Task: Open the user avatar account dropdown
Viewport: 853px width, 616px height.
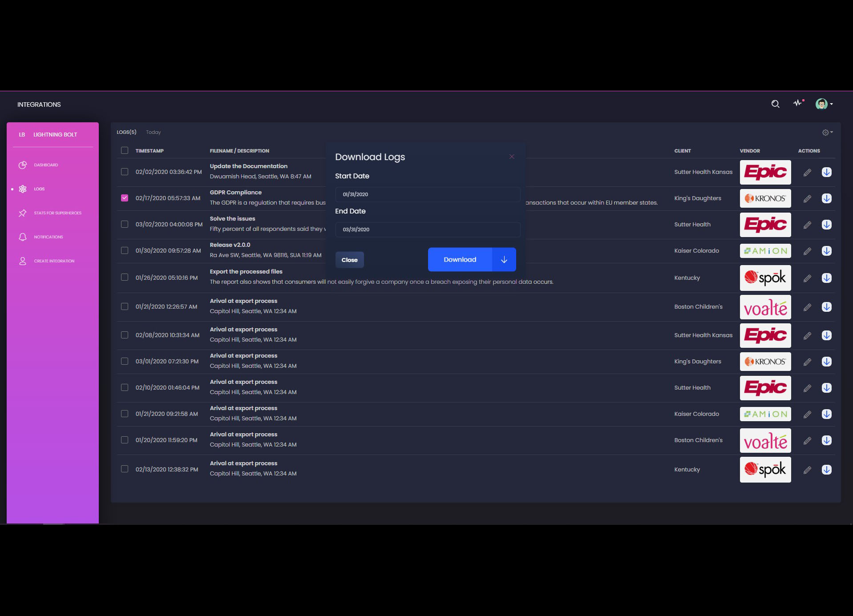Action: click(824, 104)
